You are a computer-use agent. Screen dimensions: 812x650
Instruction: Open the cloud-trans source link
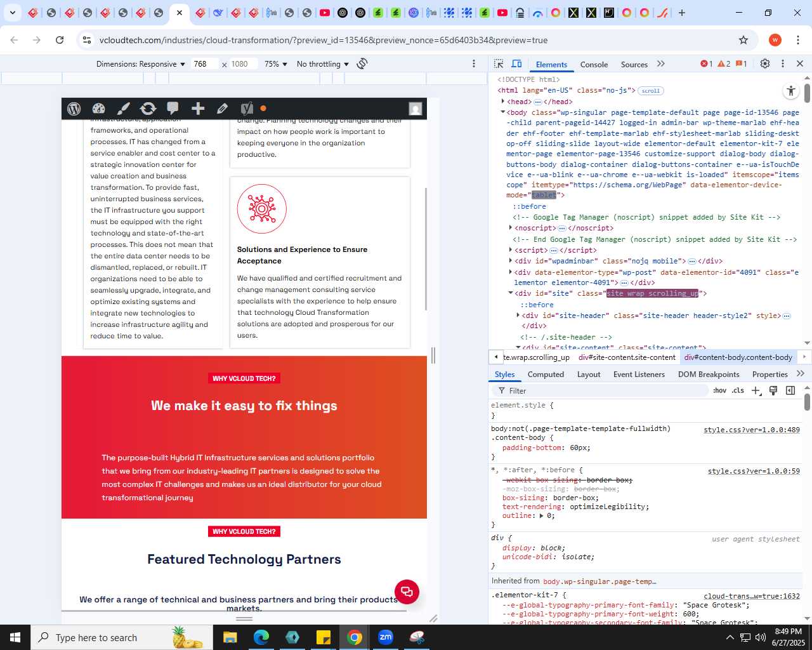click(x=752, y=596)
